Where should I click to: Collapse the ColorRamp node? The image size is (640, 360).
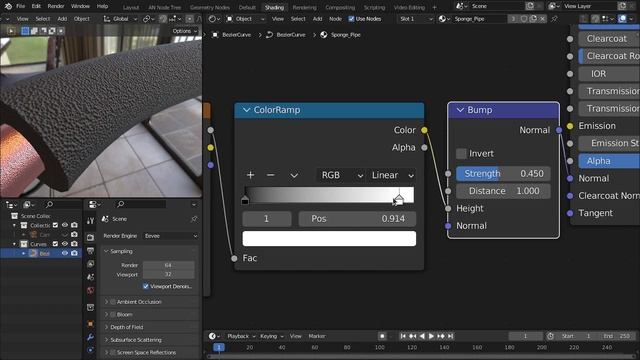[x=246, y=110]
